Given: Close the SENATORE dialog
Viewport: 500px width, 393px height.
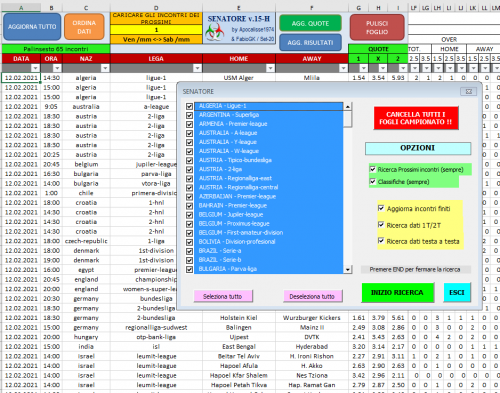Looking at the screenshot, I should [468, 91].
